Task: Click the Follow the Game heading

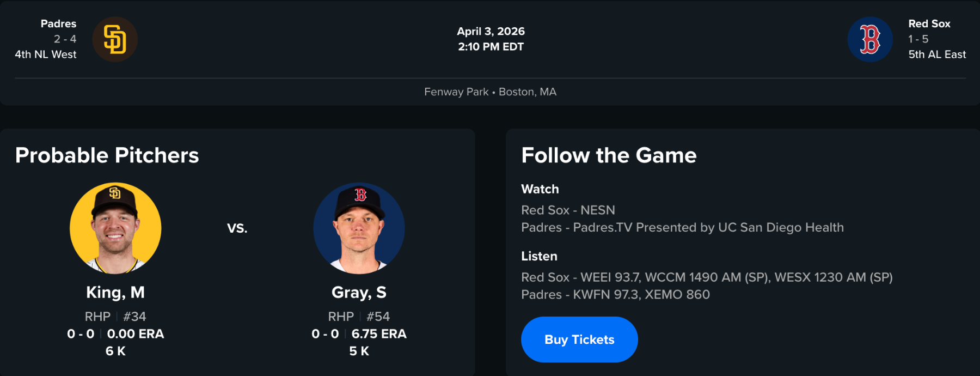Action: click(609, 155)
